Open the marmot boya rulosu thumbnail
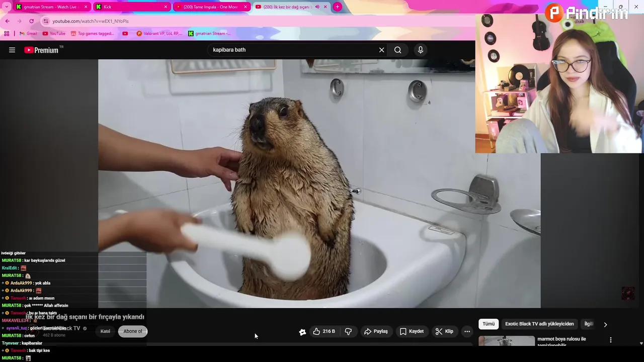The width and height of the screenshot is (644, 362). point(507,341)
